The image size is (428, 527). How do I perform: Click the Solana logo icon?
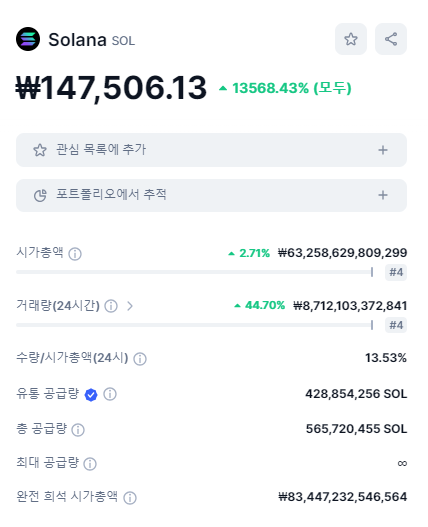(28, 39)
